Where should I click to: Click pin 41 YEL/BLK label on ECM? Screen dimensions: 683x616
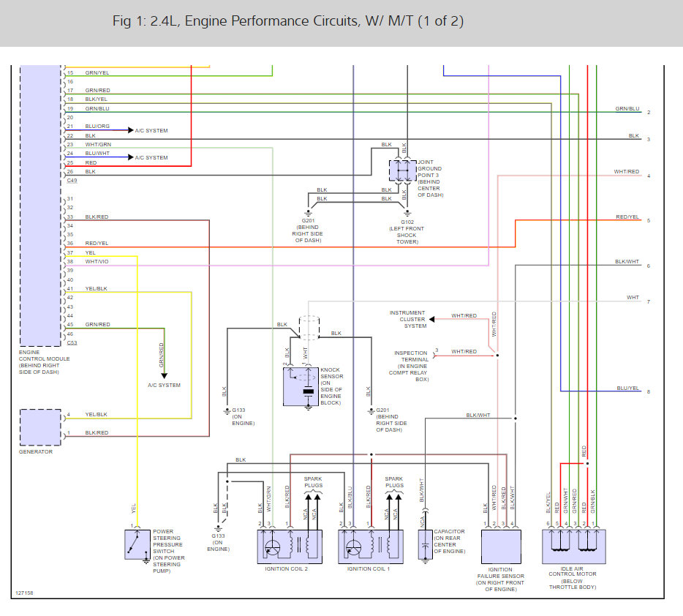[96, 288]
